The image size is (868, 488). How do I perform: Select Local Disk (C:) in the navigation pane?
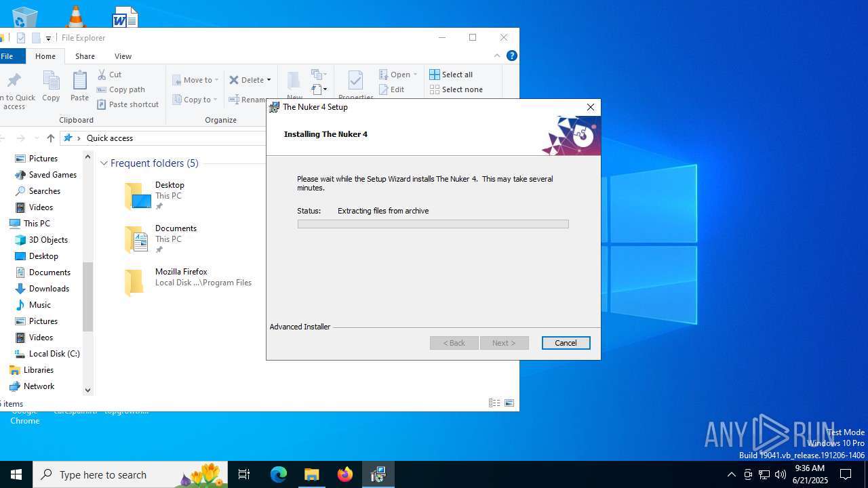47,354
